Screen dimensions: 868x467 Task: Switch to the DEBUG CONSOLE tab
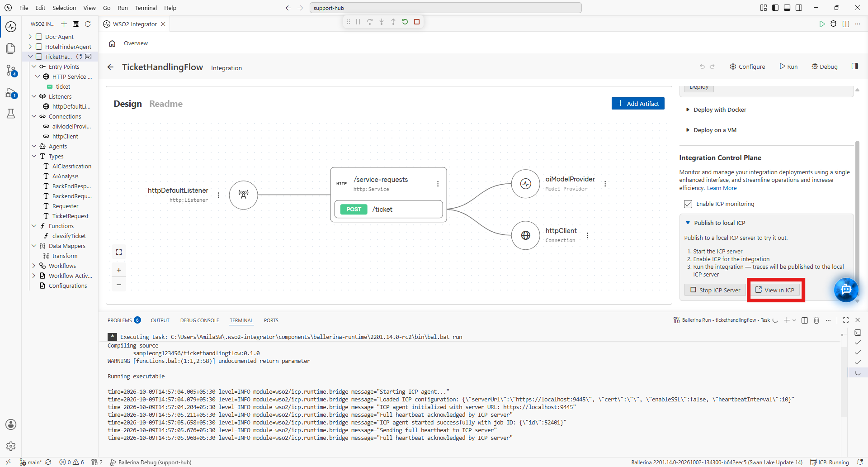(x=199, y=320)
